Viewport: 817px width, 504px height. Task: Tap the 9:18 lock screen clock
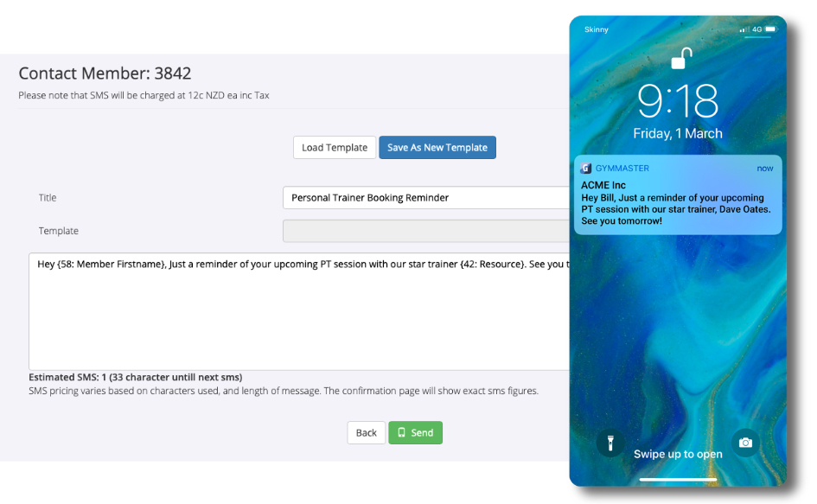click(x=678, y=100)
